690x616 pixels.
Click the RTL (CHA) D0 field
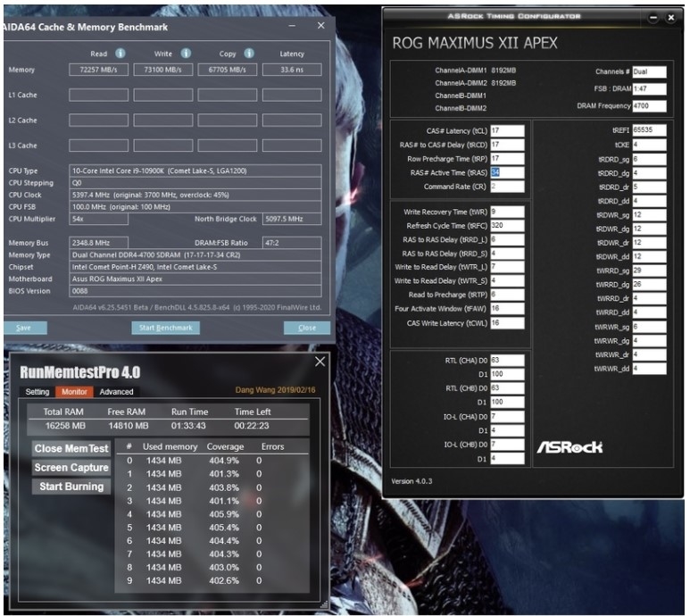pyautogui.click(x=507, y=361)
